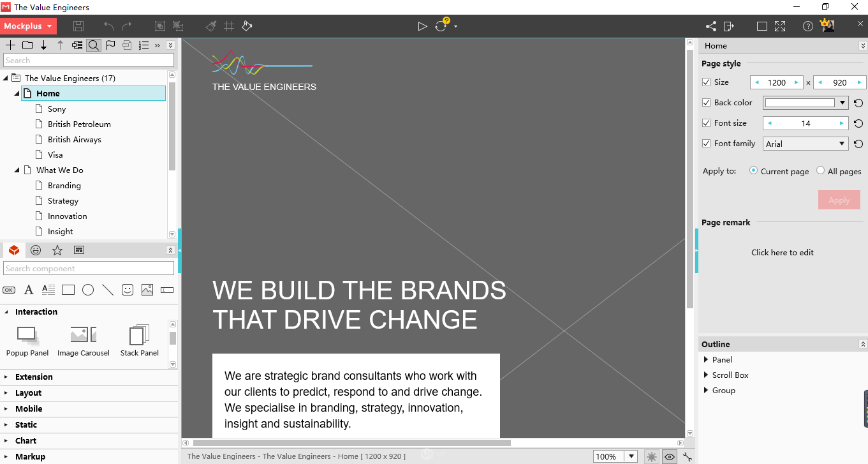This screenshot has width=868, height=464.
Task: Expand the Scroll Box outline item
Action: tap(706, 375)
